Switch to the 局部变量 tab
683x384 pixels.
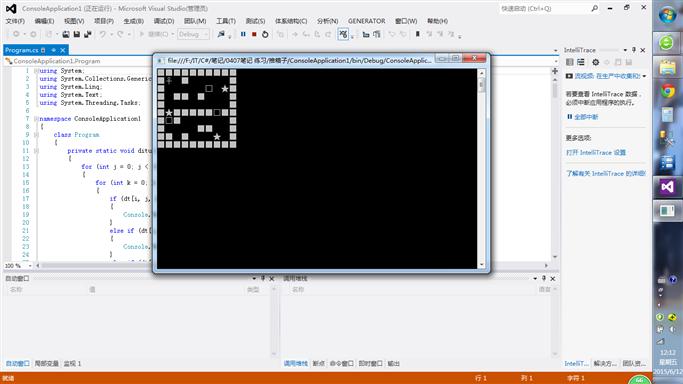coord(47,364)
